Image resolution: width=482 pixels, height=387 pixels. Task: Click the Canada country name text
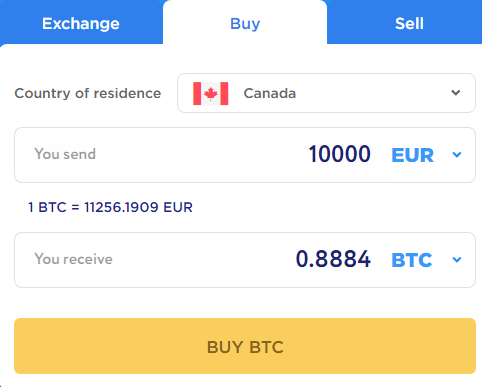click(x=270, y=93)
